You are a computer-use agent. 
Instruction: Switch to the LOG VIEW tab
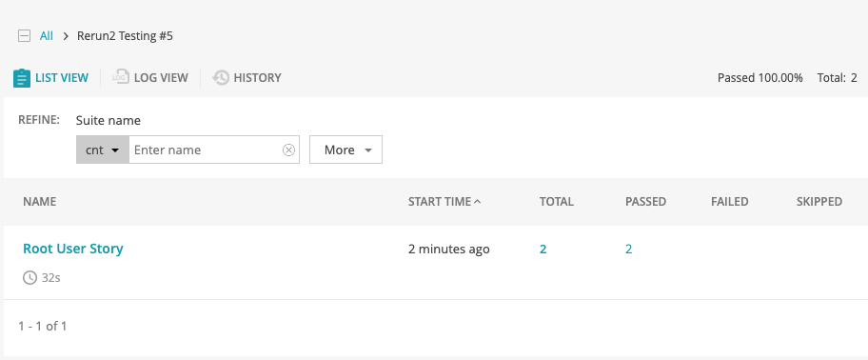pyautogui.click(x=150, y=77)
